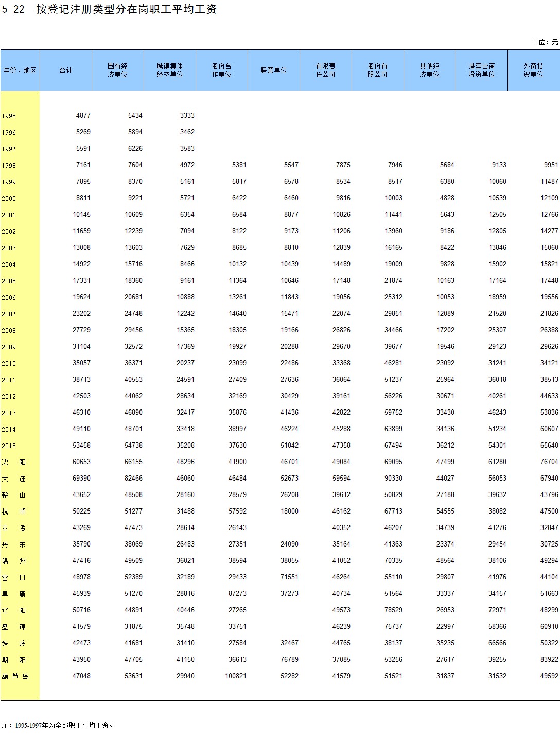Select the 18000 cell in 抚顺 row
This screenshot has height=734, width=560.
pos(289,511)
